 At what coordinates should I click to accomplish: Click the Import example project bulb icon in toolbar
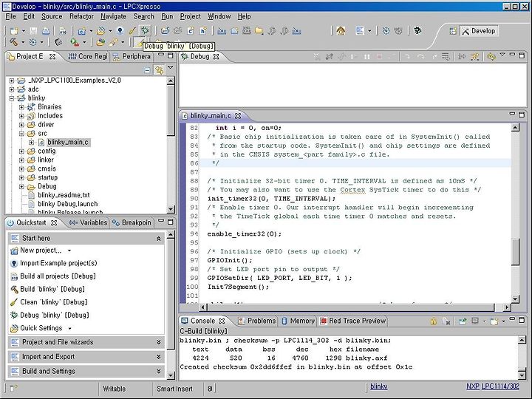(x=120, y=31)
